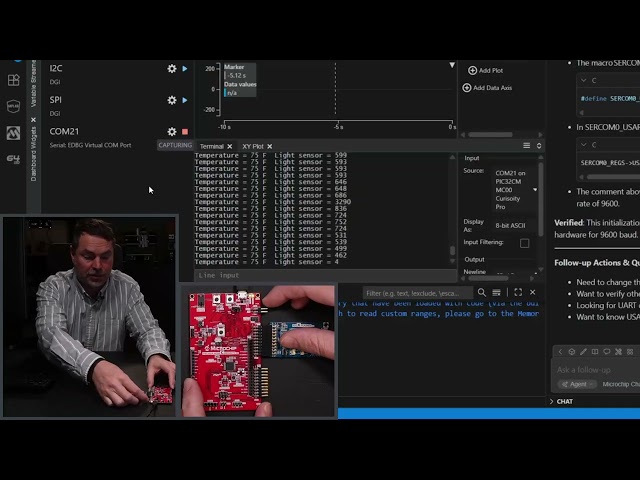Select the Terminal tab
This screenshot has width=640, height=480.
pyautogui.click(x=211, y=146)
